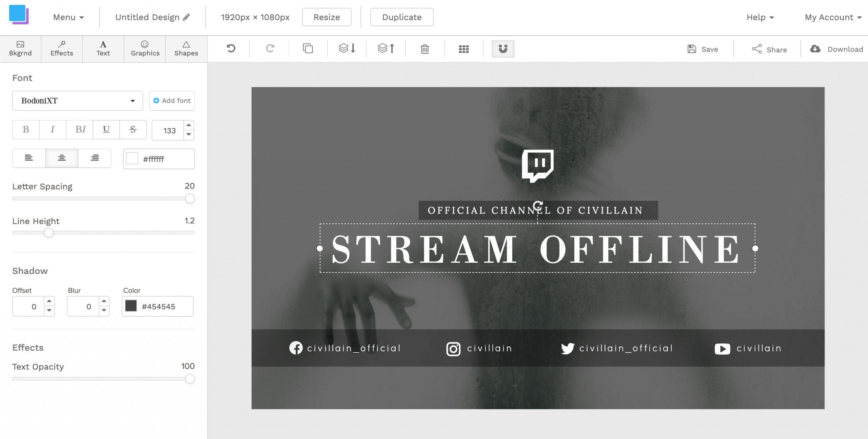This screenshot has height=439, width=868.
Task: Click the lock/unlock element icon
Action: pyautogui.click(x=502, y=49)
